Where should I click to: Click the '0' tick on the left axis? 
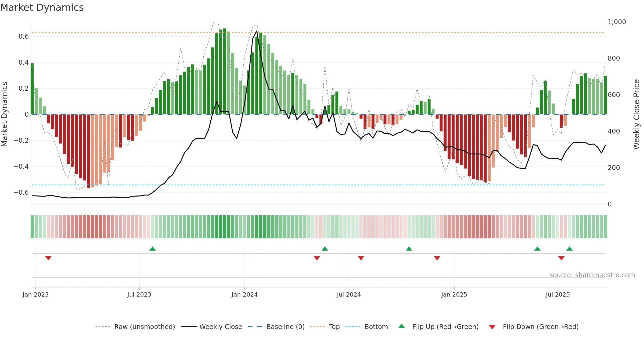click(27, 114)
